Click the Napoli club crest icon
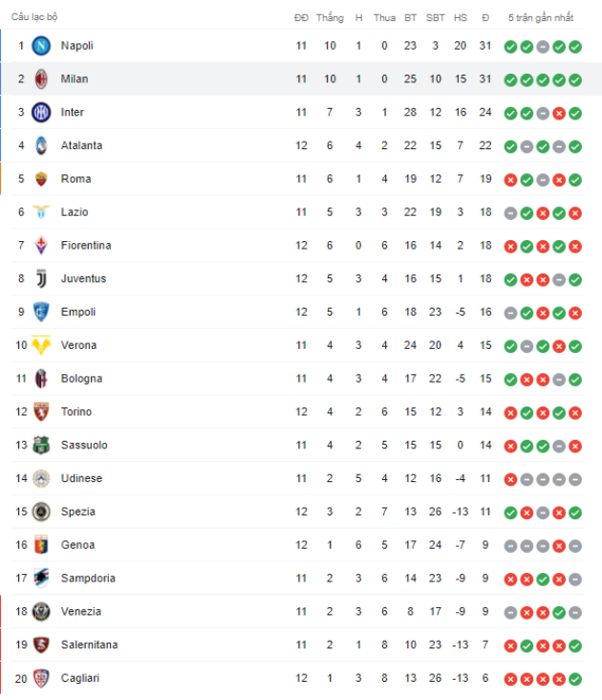 click(41, 46)
